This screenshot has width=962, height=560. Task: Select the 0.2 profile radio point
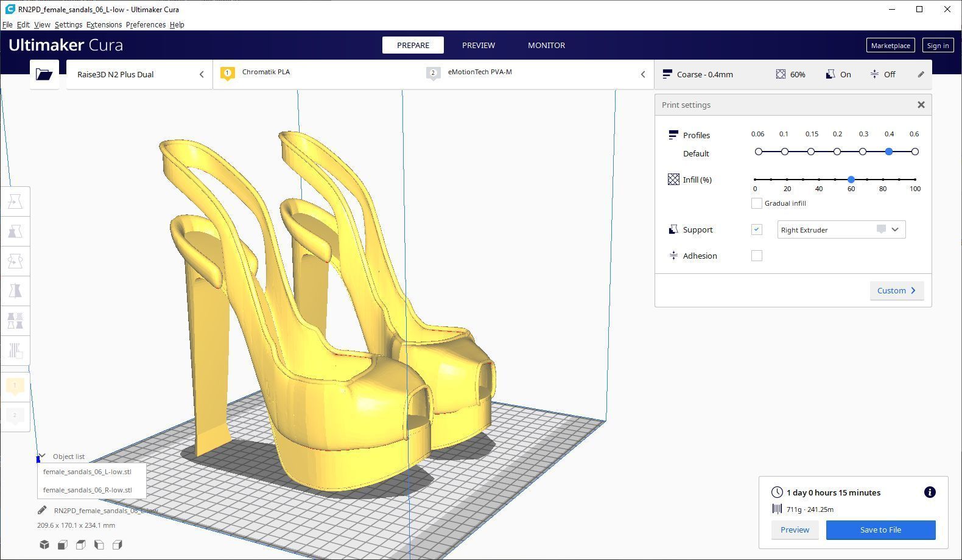(837, 152)
